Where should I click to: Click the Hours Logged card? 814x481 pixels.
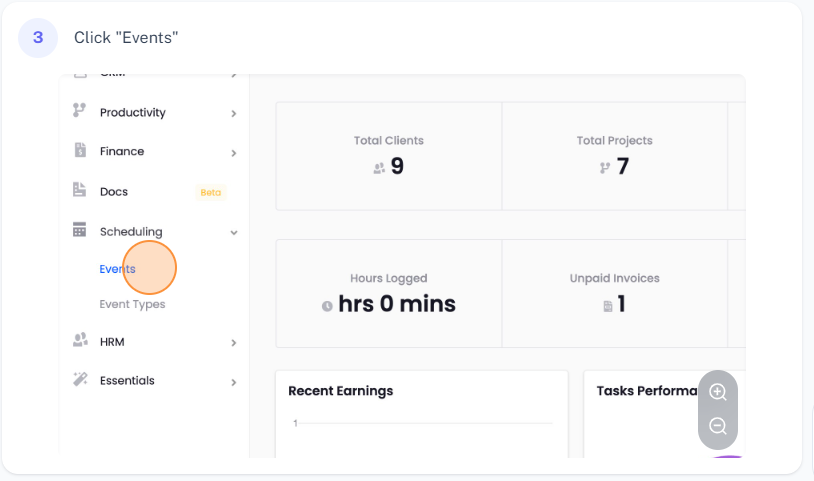pyautogui.click(x=388, y=292)
